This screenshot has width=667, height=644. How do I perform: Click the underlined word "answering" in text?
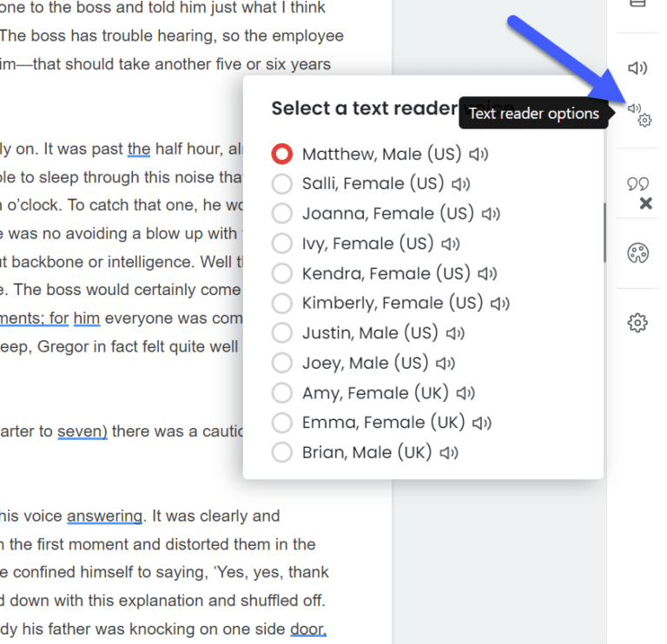pos(104,516)
